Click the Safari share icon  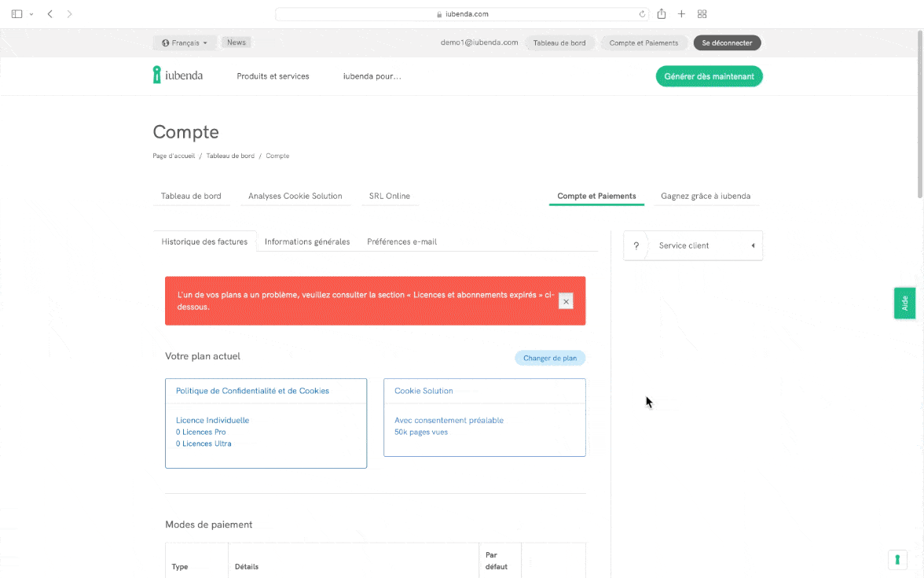tap(662, 14)
